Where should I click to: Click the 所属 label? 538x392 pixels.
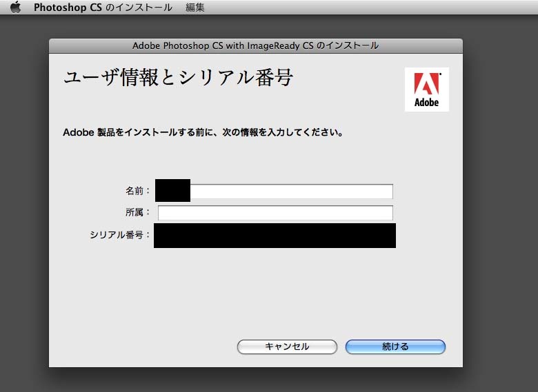click(x=137, y=212)
